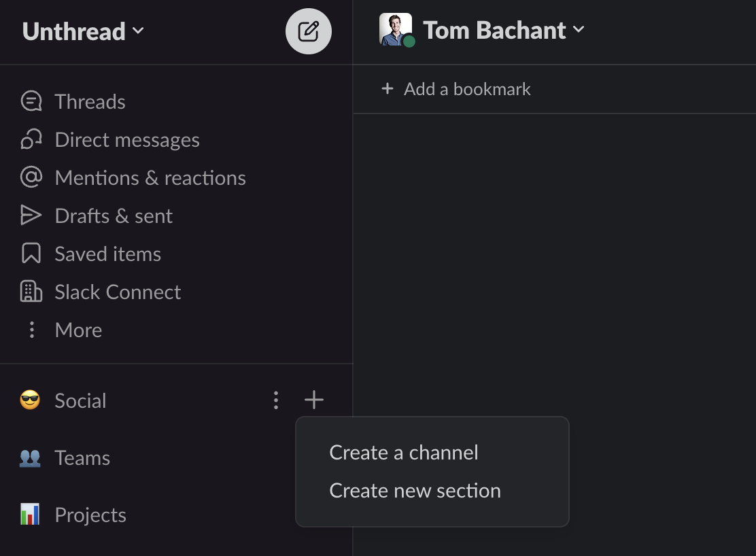Open the Projects section
This screenshot has width=756, height=556.
coord(90,515)
